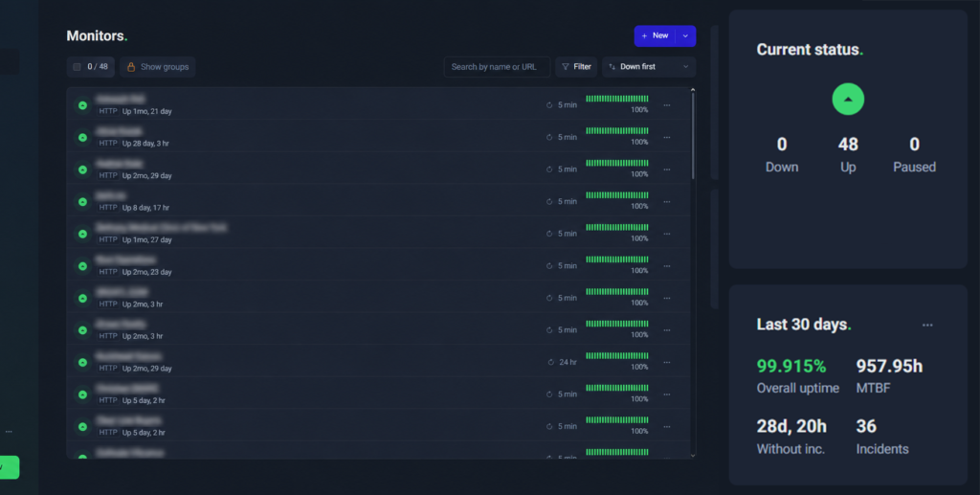Click the New monitor button
Image resolution: width=980 pixels, height=495 pixels.
click(655, 36)
